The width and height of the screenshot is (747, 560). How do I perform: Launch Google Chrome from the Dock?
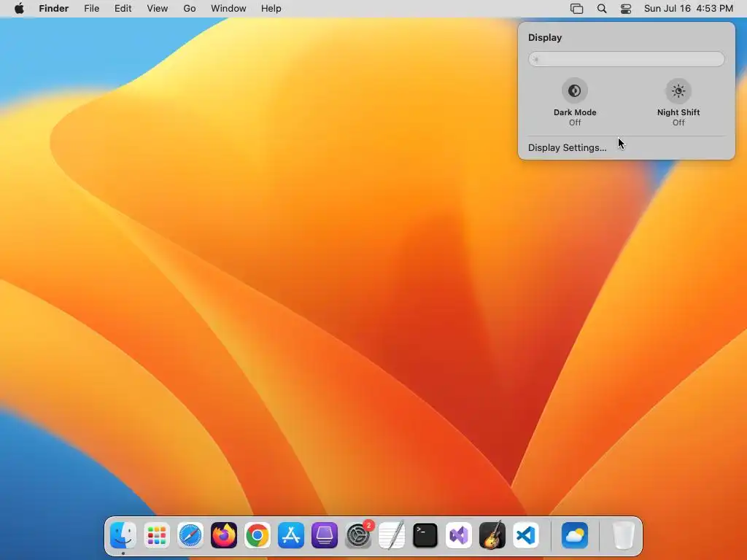(258, 535)
